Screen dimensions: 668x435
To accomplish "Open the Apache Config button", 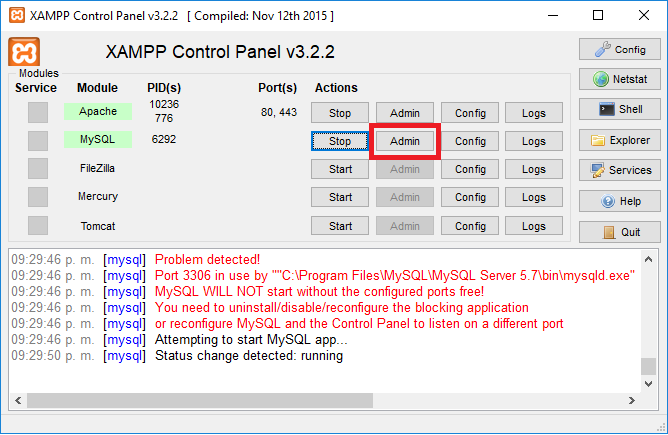I will click(470, 113).
